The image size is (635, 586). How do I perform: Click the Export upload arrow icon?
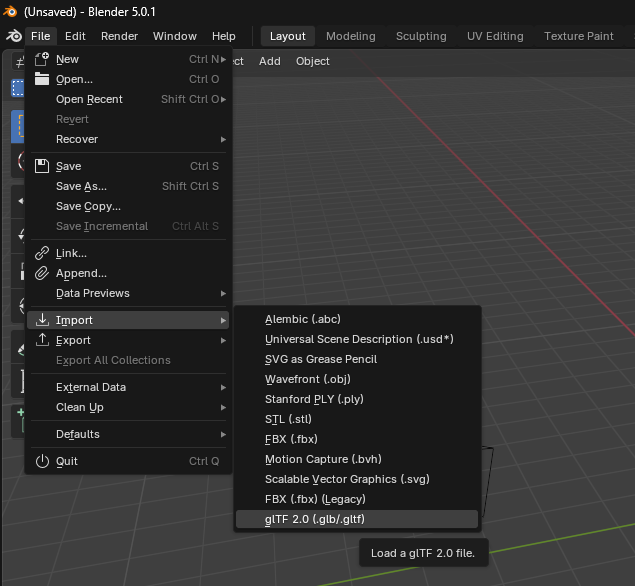[x=42, y=340]
